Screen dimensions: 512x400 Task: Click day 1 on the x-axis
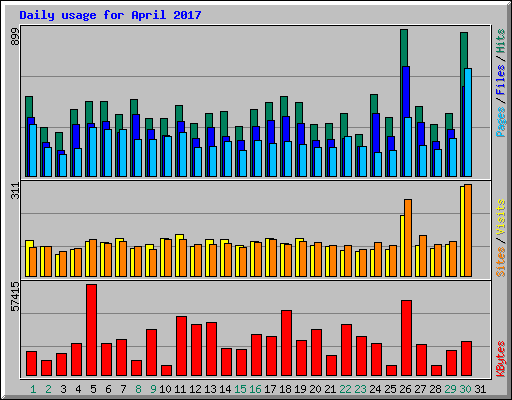pyautogui.click(x=33, y=389)
